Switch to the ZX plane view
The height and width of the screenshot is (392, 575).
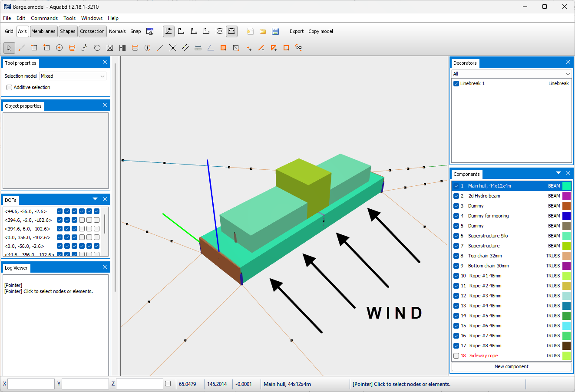pyautogui.click(x=194, y=31)
